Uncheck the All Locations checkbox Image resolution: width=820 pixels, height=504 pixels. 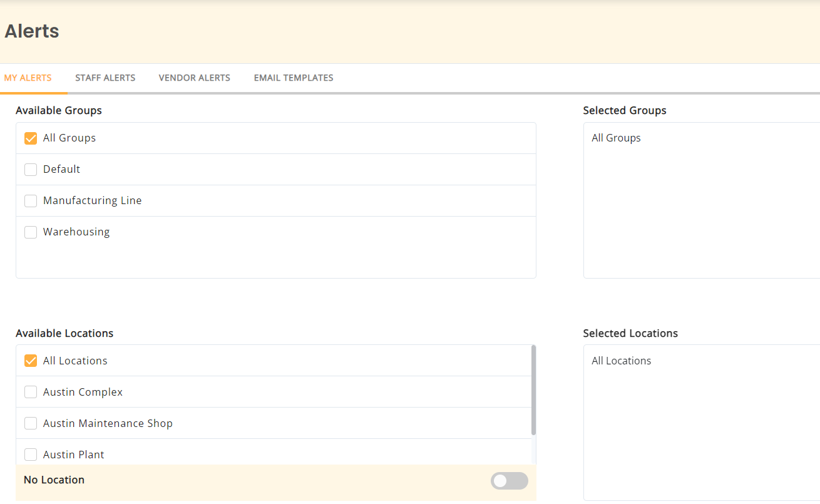[x=31, y=360]
